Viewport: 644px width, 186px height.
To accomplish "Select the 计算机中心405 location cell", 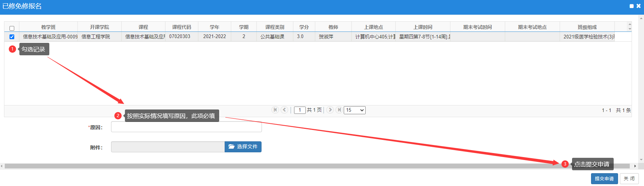I will point(373,37).
